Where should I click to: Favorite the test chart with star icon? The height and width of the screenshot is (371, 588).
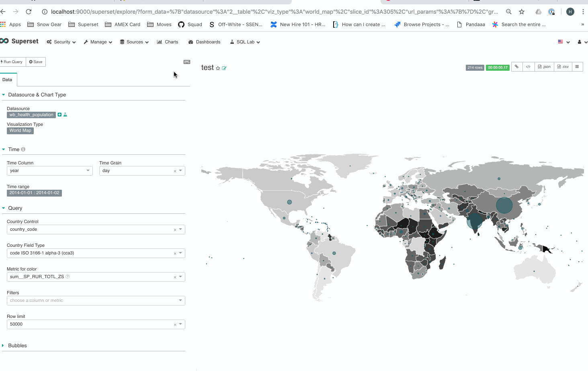click(218, 68)
